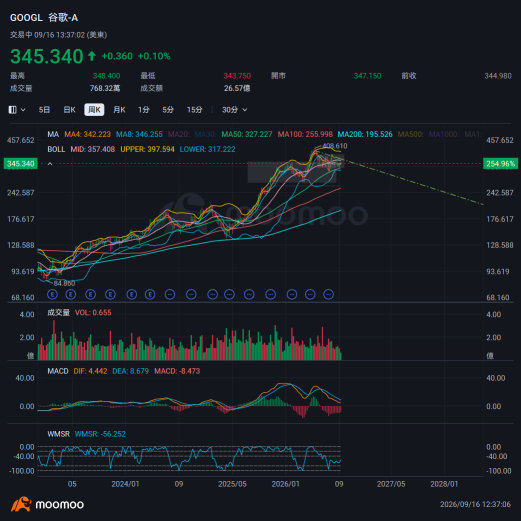The width and height of the screenshot is (521, 521).
Task: Select the 15分 interval button
Action: coord(195,110)
